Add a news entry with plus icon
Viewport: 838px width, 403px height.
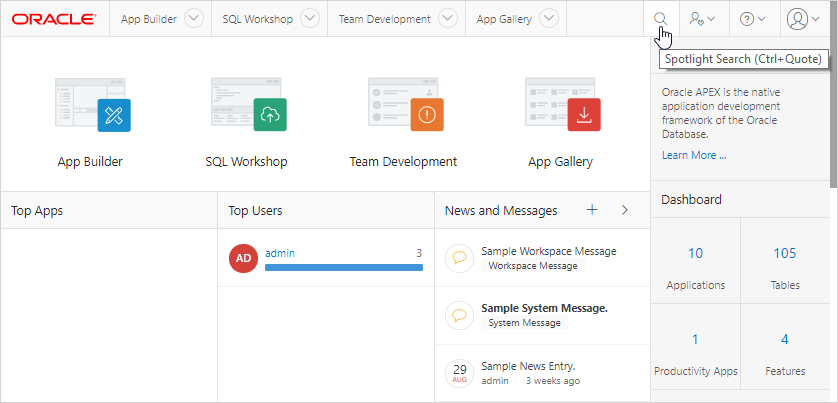click(x=592, y=210)
